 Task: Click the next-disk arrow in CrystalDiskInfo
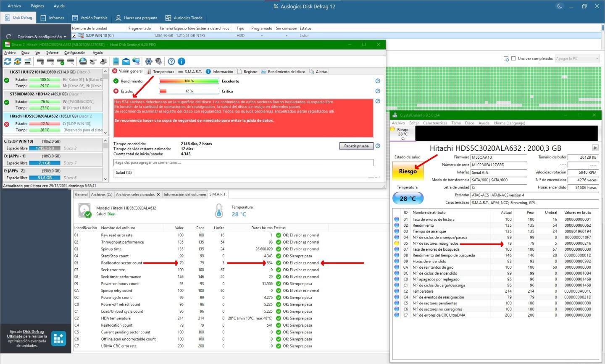(x=595, y=148)
